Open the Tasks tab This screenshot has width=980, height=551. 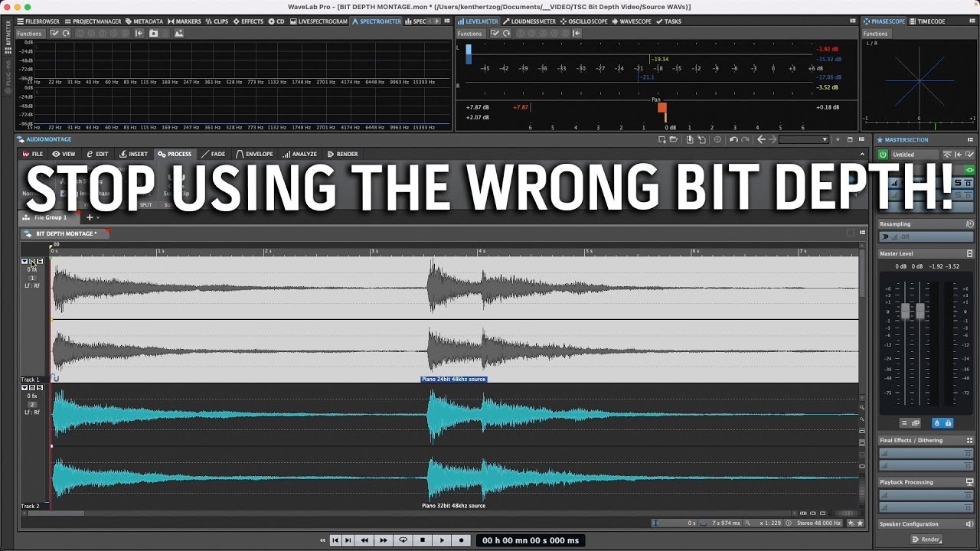click(669, 21)
